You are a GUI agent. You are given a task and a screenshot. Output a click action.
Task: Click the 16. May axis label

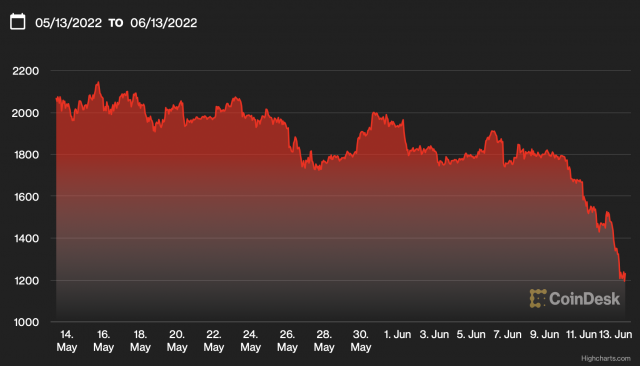click(x=103, y=341)
